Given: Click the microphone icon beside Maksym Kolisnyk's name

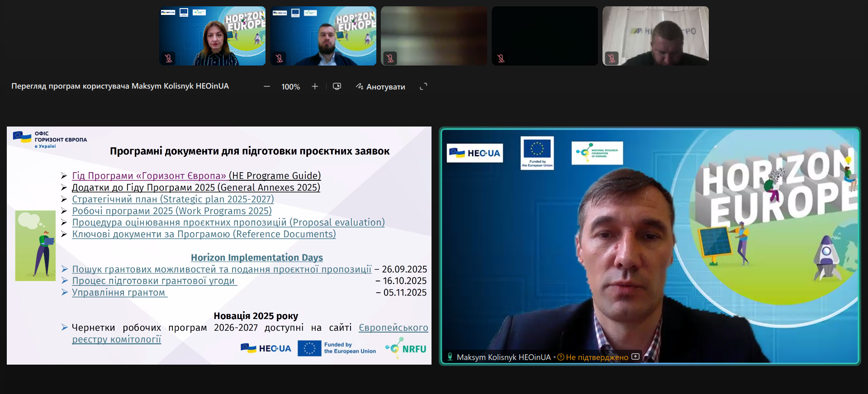Looking at the screenshot, I should click(450, 357).
